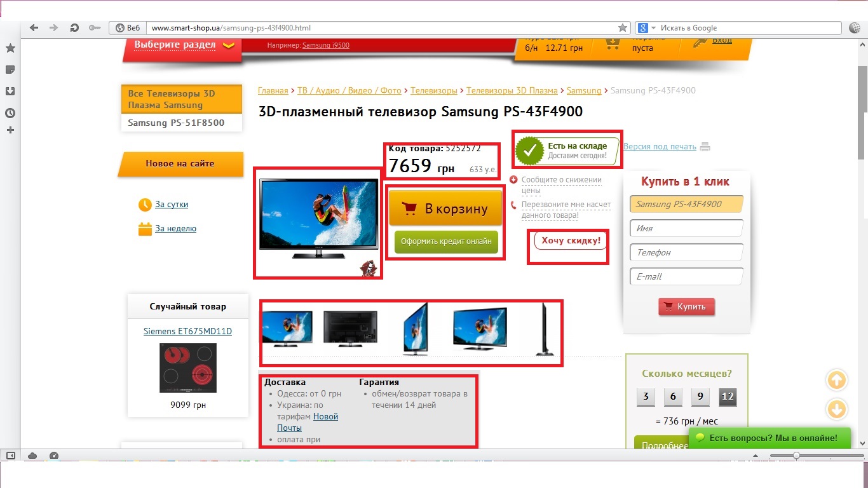Choose 9 months credit term
868x488 pixels.
(x=700, y=396)
